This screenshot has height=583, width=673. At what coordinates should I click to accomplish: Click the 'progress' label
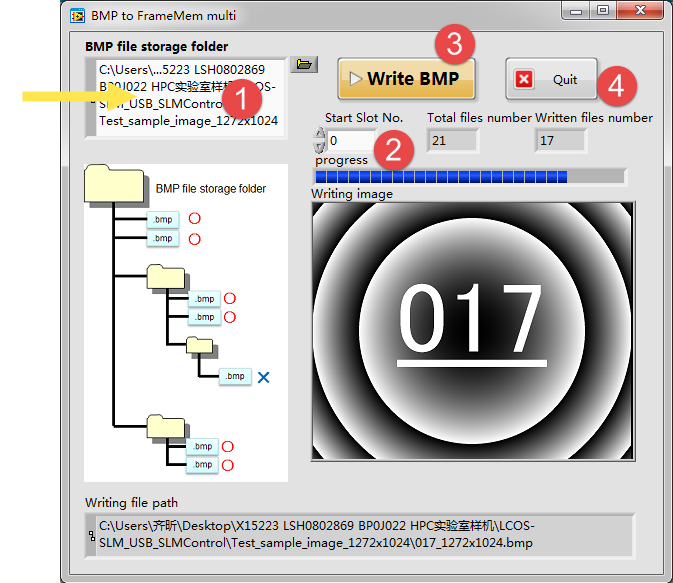click(x=342, y=160)
